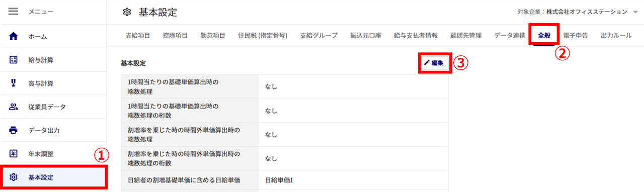Screen dimensions: 644x192
Task: Click the 給与計算 calculator icon
Action: coord(14,60)
